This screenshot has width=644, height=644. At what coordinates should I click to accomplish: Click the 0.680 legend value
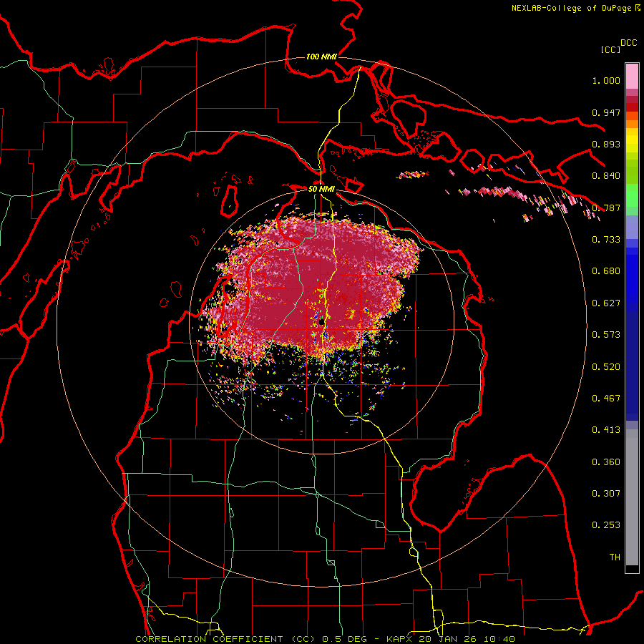click(x=606, y=271)
